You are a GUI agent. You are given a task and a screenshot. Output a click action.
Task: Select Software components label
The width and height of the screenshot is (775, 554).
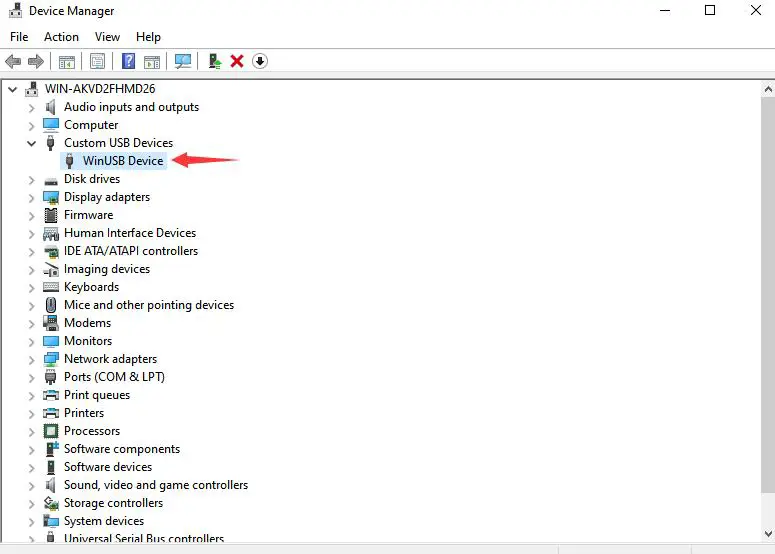click(122, 449)
